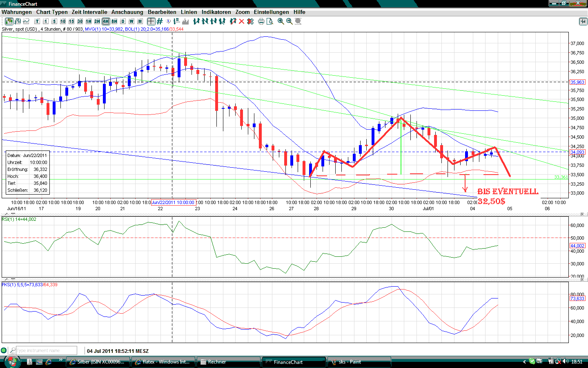Image resolution: width=588 pixels, height=368 pixels.
Task: Open the Zeit Intervalle menu
Action: point(89,12)
